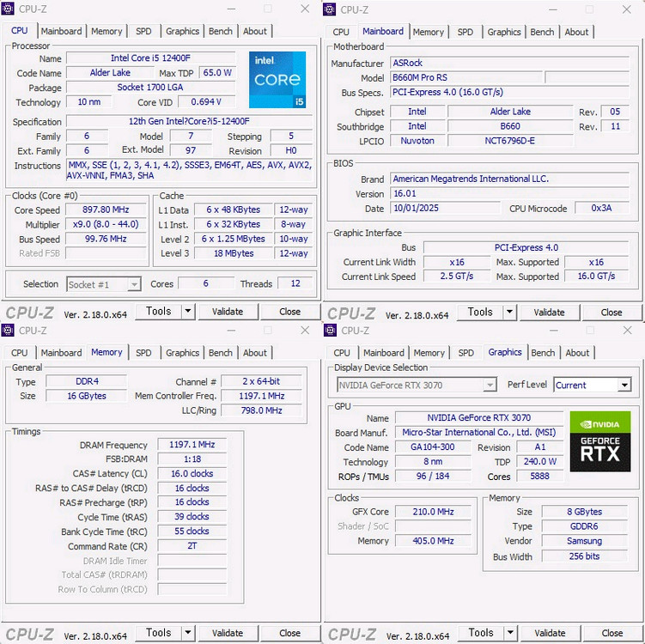Switch to Bench tab in the Processor window

(221, 32)
